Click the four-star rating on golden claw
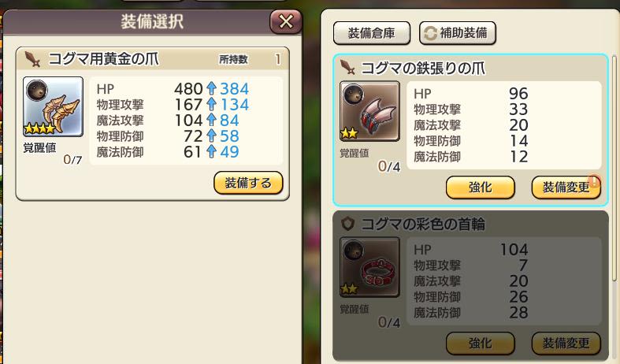The height and width of the screenshot is (364, 620). [39, 128]
